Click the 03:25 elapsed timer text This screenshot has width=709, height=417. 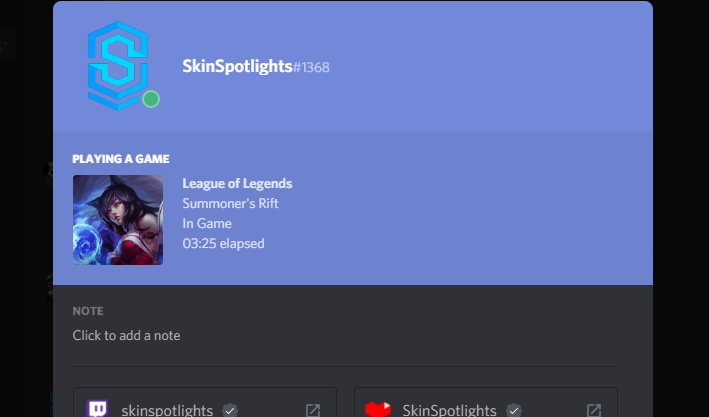tap(223, 243)
